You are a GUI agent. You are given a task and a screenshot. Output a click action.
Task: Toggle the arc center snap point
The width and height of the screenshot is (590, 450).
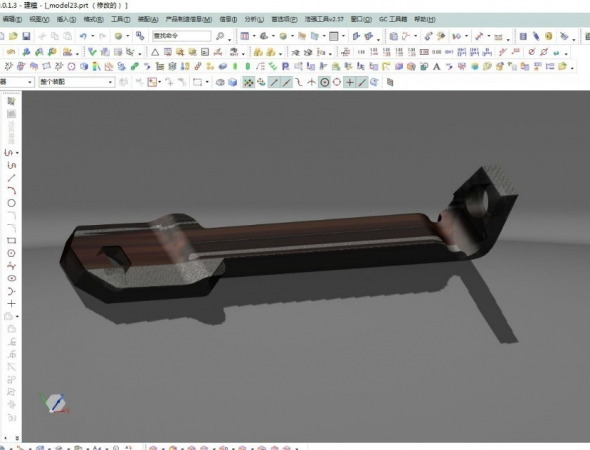pos(324,82)
